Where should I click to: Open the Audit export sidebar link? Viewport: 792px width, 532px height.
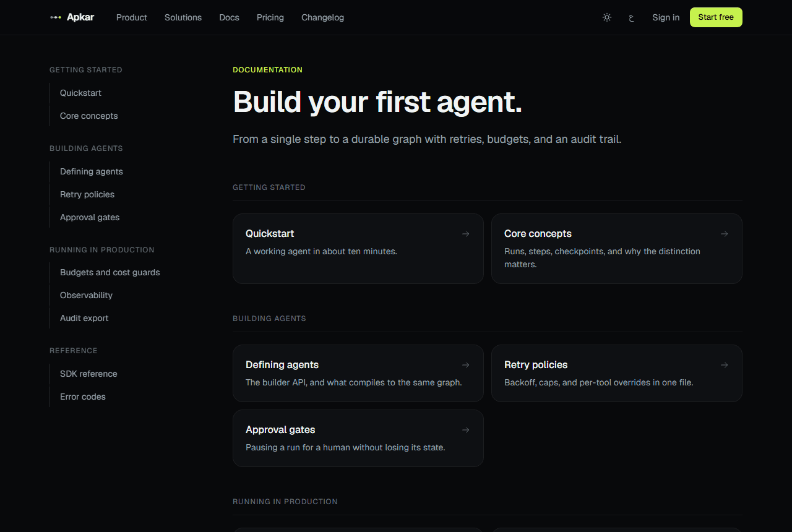click(x=84, y=318)
